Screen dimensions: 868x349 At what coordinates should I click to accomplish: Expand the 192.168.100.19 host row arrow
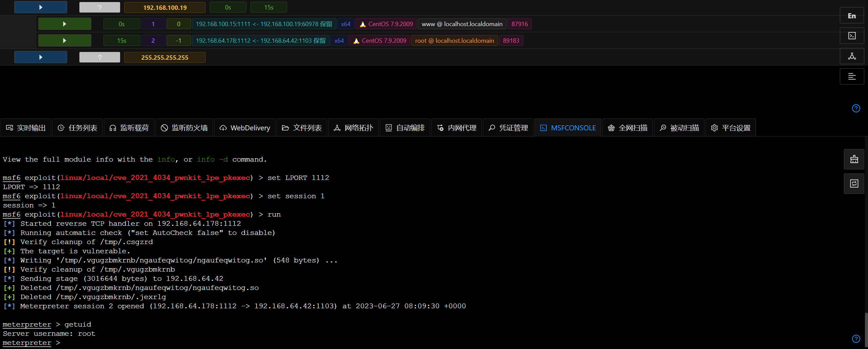click(41, 7)
